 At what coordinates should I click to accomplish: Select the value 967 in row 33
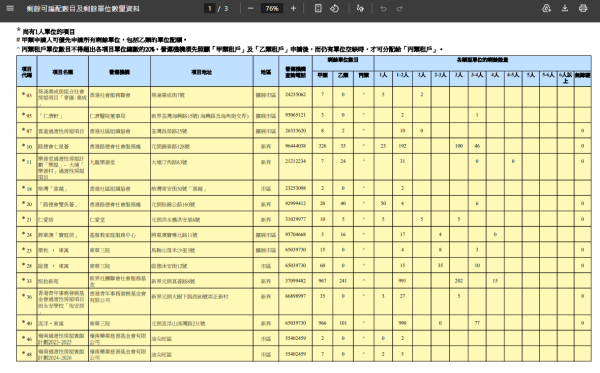[323, 280]
